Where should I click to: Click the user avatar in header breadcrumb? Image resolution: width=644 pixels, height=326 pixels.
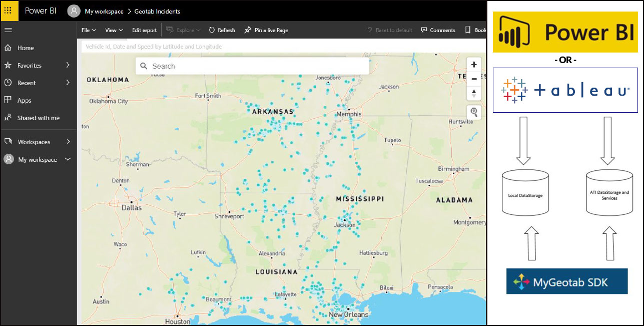tap(74, 11)
